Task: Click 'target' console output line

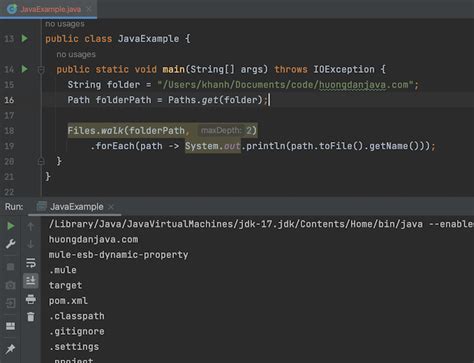Action: (65, 285)
